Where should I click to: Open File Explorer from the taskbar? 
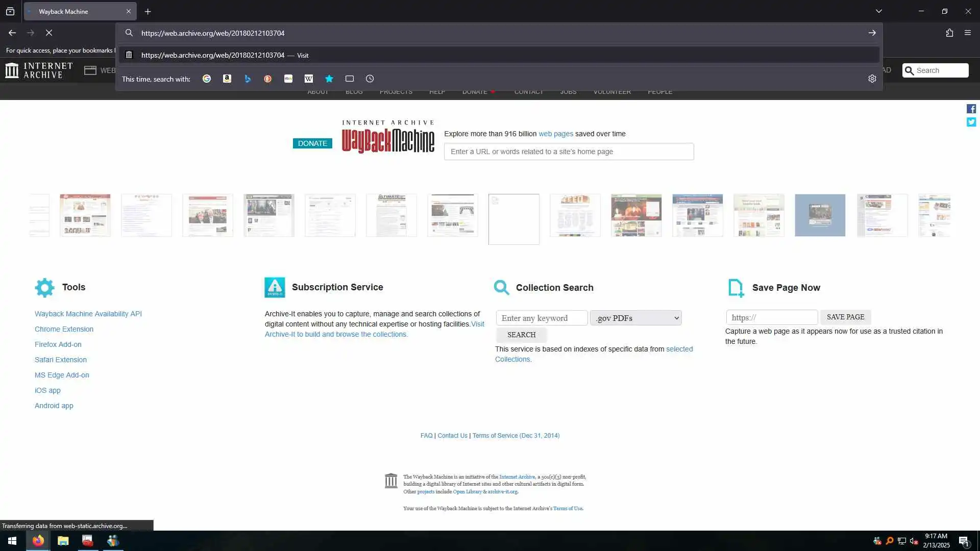[63, 541]
